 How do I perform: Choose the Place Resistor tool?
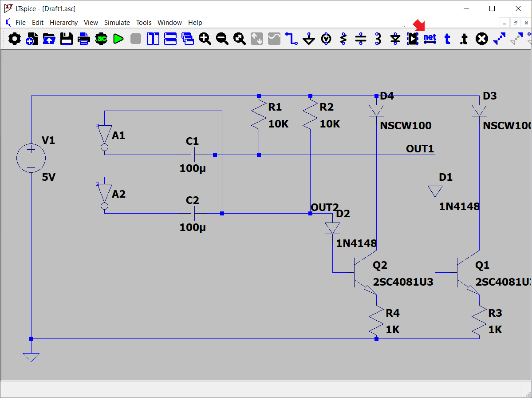[x=343, y=39]
